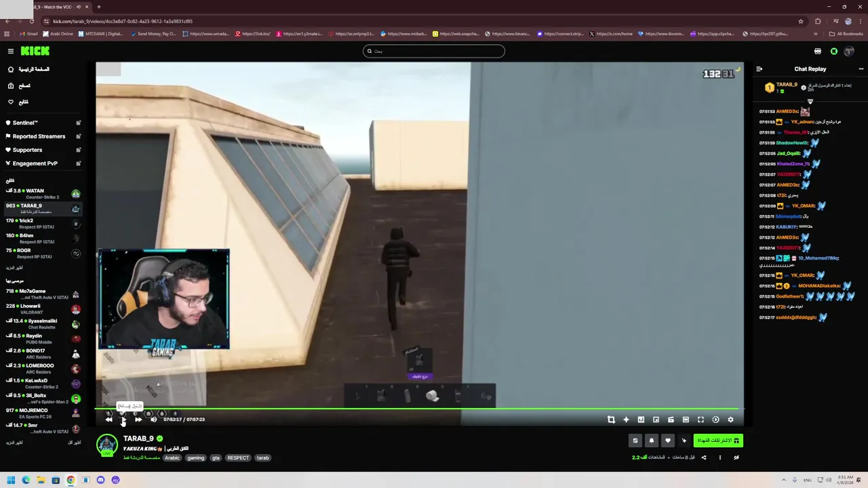
Task: Mute the video volume
Action: tap(153, 420)
